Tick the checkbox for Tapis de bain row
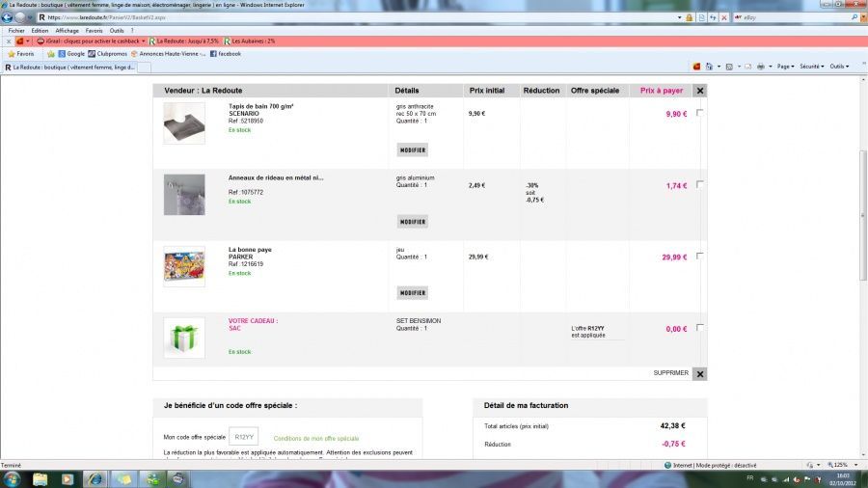Screen dimensions: 868x488 coord(699,113)
